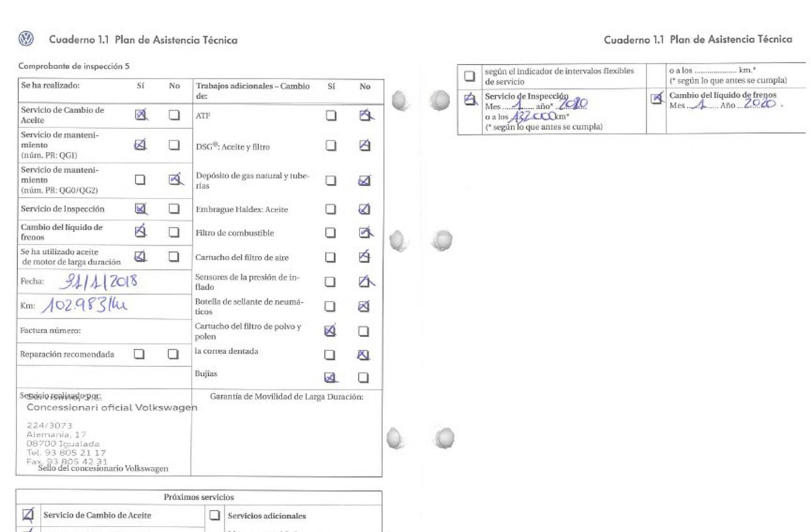Click the 'Tel. 93 805 21 17' stamp line
811x532 pixels.
coord(66,453)
